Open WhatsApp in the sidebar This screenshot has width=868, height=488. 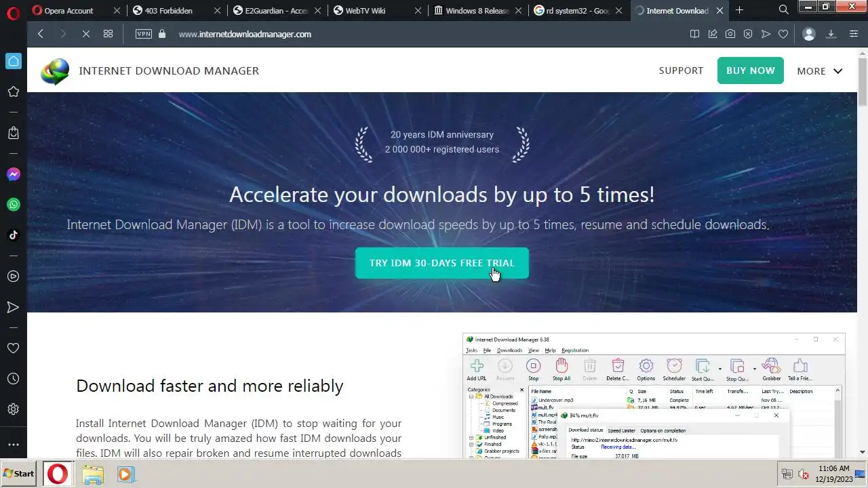point(13,205)
